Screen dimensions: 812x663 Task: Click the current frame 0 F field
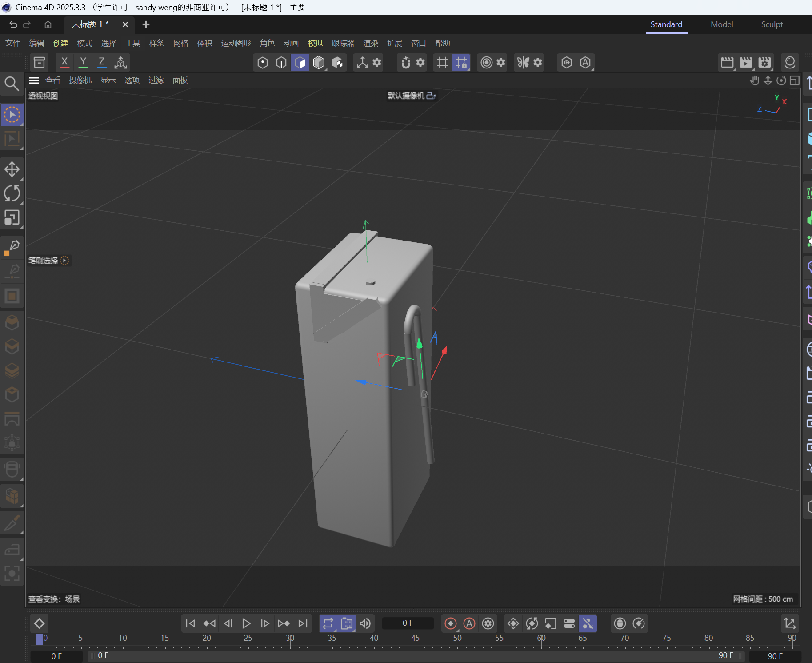[408, 623]
